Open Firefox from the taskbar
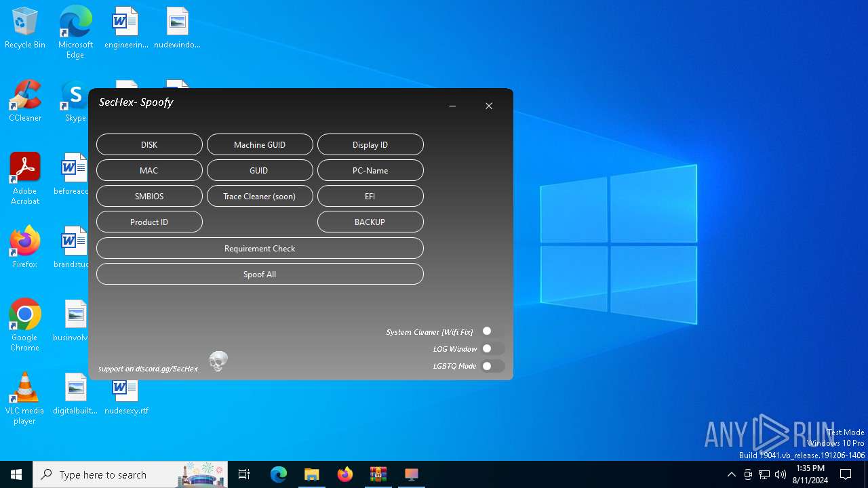 tap(345, 474)
